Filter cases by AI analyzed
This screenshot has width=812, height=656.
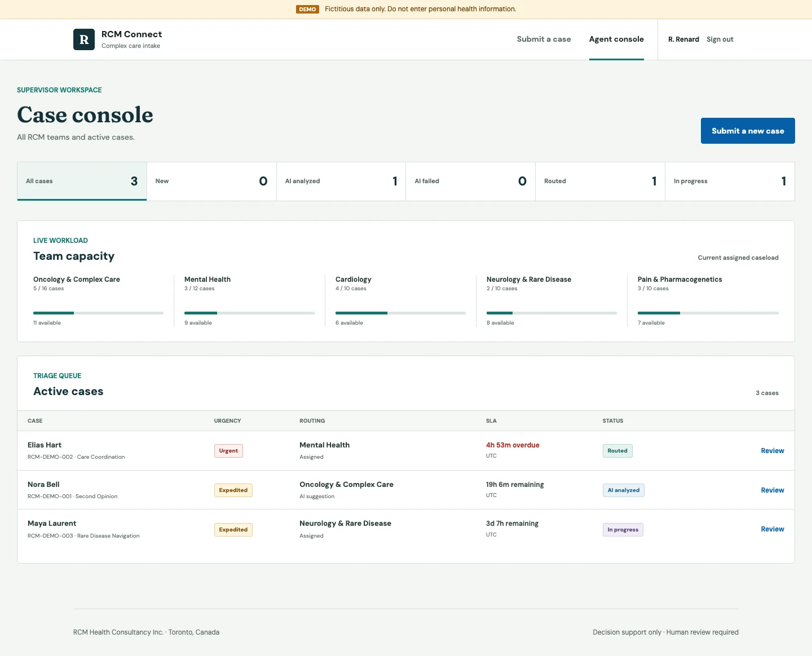point(341,181)
